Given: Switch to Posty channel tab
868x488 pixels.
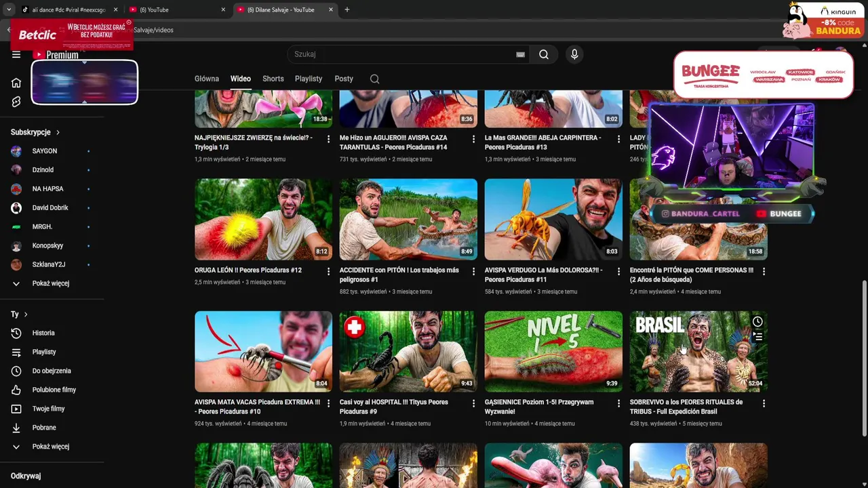Looking at the screenshot, I should pyautogui.click(x=344, y=79).
